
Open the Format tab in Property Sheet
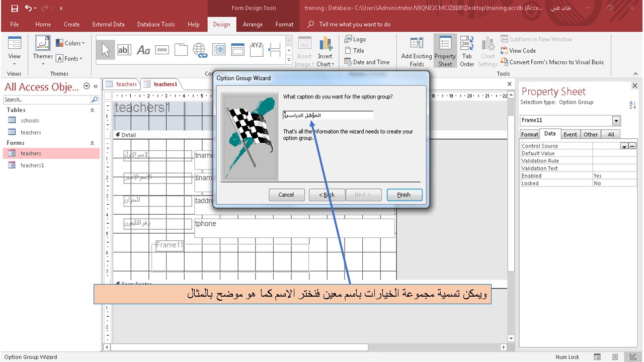coord(529,134)
